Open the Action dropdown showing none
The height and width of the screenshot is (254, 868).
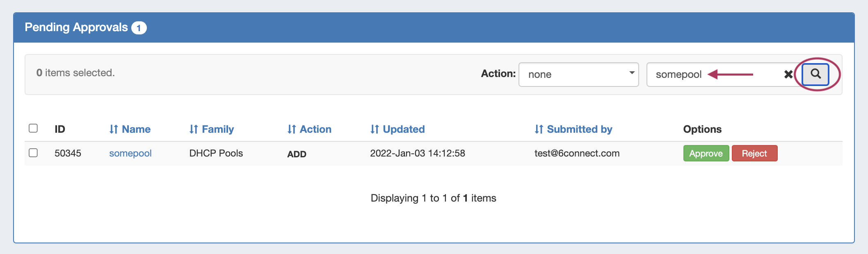pyautogui.click(x=578, y=75)
